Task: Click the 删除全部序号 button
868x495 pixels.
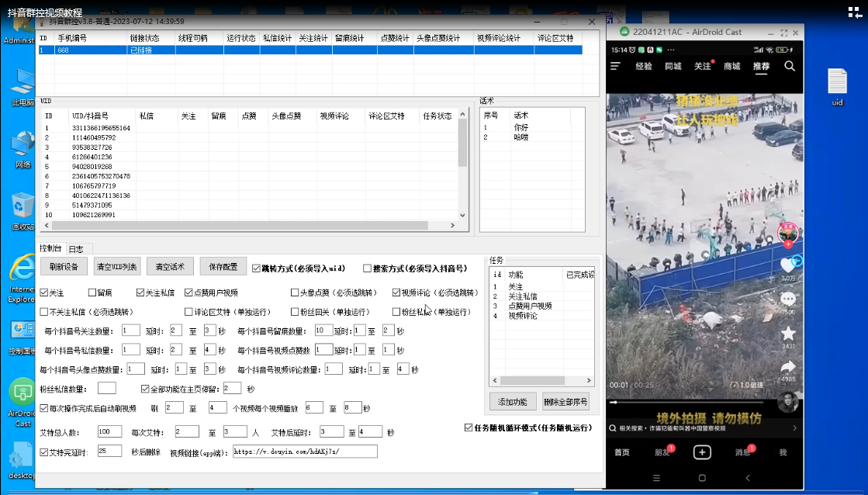Action: click(565, 402)
